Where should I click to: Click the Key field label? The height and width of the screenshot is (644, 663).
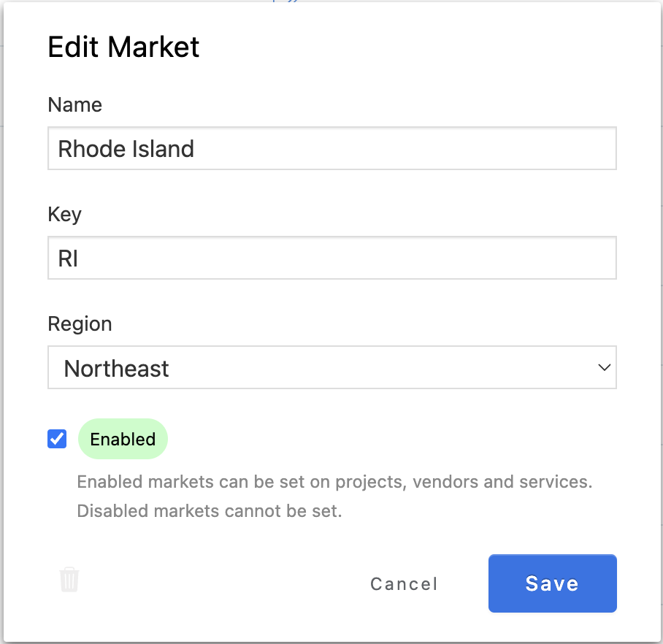pos(64,214)
